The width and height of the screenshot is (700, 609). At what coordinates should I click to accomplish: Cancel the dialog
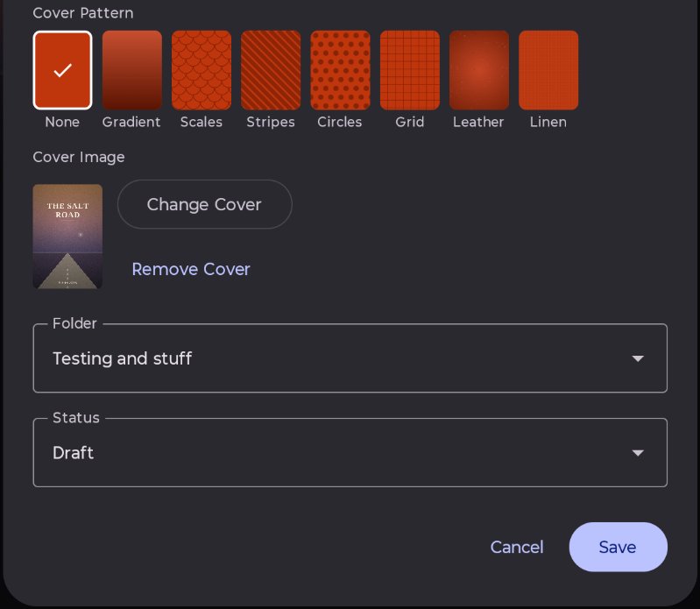point(517,547)
